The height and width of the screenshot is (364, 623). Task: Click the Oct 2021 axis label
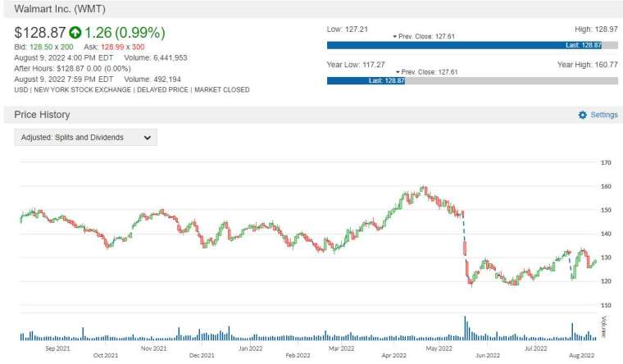tap(106, 355)
